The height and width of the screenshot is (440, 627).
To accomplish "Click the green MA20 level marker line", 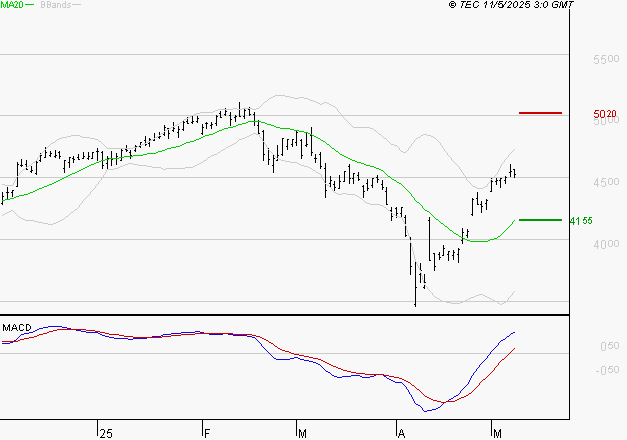I will pyautogui.click(x=540, y=220).
